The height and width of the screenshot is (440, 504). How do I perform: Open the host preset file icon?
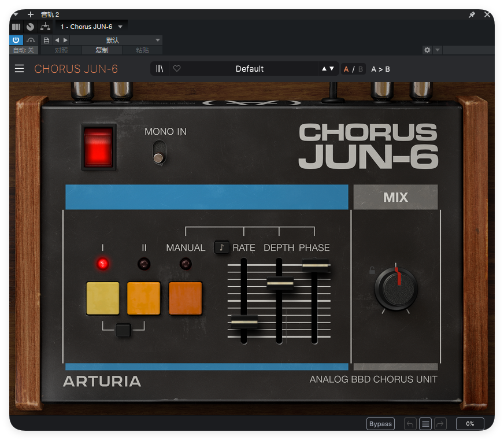tap(46, 40)
